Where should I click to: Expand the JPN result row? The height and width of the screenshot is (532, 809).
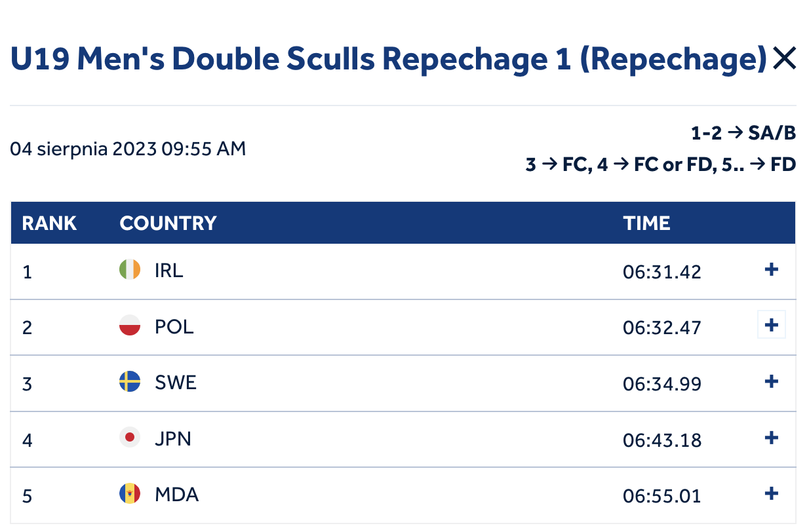coord(772,438)
